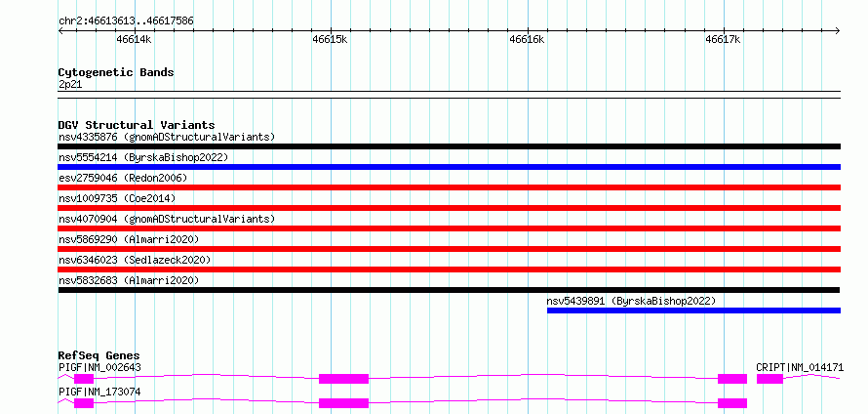Click the red bar under nsv5869290
868x414 pixels.
click(x=450, y=249)
